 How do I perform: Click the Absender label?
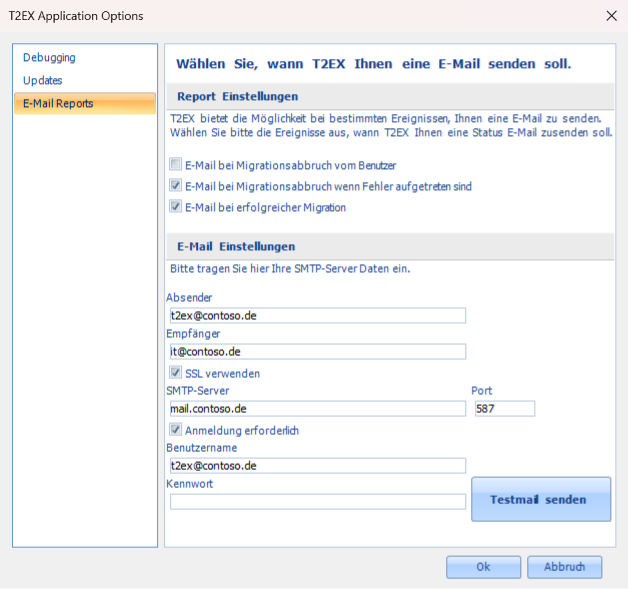[189, 298]
